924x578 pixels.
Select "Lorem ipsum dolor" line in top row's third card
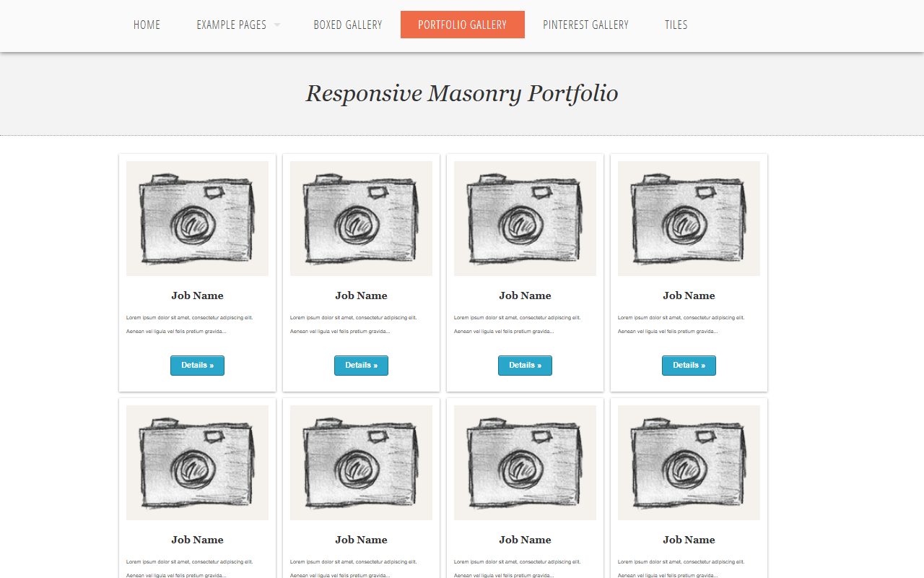(518, 317)
